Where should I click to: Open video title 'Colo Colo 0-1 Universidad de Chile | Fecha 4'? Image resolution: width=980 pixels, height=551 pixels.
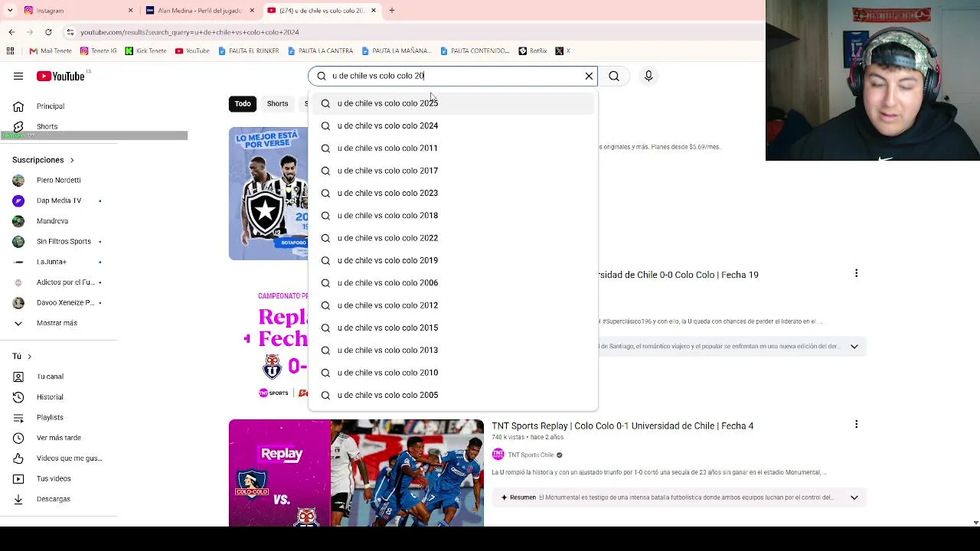pyautogui.click(x=622, y=425)
